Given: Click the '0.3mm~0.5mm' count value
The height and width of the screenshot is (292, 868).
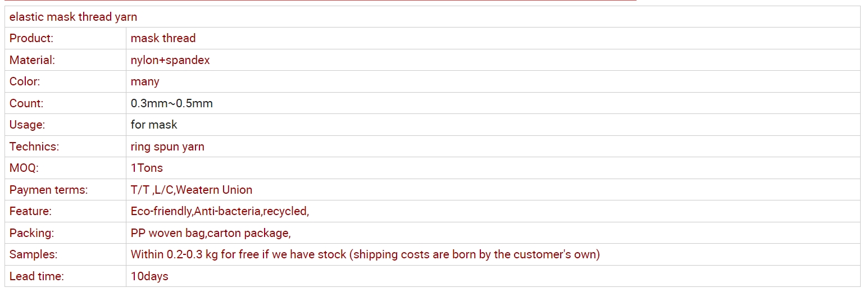Looking at the screenshot, I should point(171,103).
